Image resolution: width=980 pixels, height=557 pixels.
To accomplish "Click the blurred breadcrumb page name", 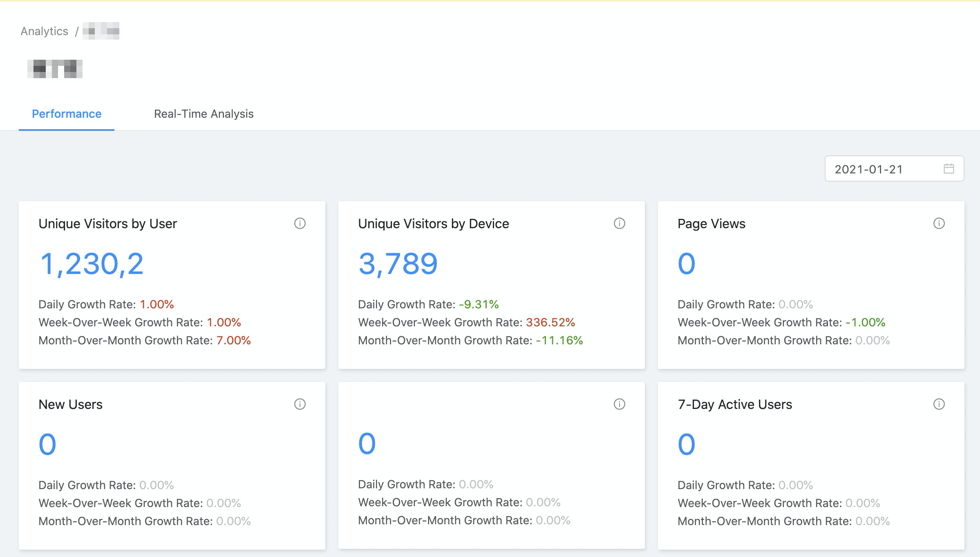I will pos(101,31).
